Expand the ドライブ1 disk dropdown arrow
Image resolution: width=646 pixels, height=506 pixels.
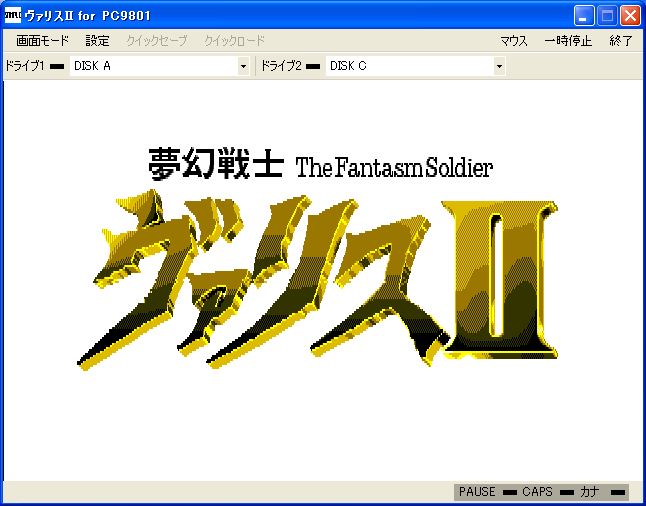(243, 66)
